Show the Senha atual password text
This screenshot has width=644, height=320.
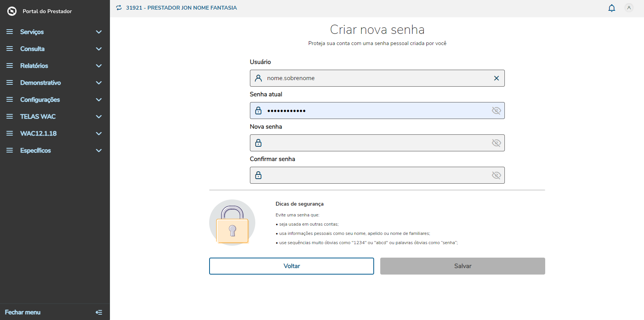[496, 111]
